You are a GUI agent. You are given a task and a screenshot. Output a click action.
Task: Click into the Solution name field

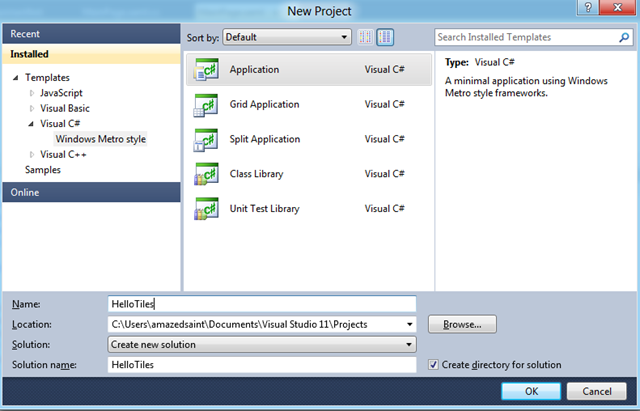click(x=262, y=365)
